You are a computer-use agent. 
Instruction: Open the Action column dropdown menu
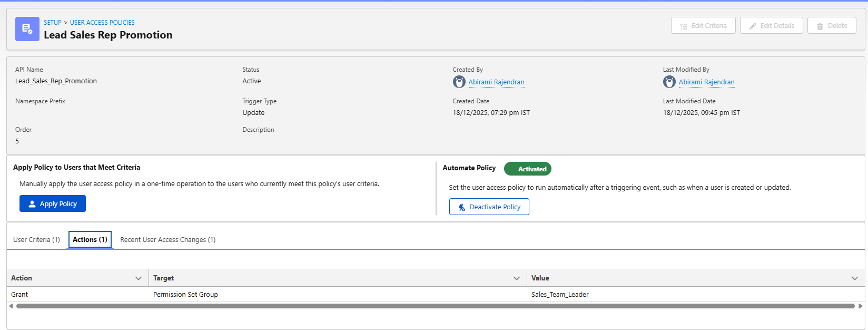[139, 278]
